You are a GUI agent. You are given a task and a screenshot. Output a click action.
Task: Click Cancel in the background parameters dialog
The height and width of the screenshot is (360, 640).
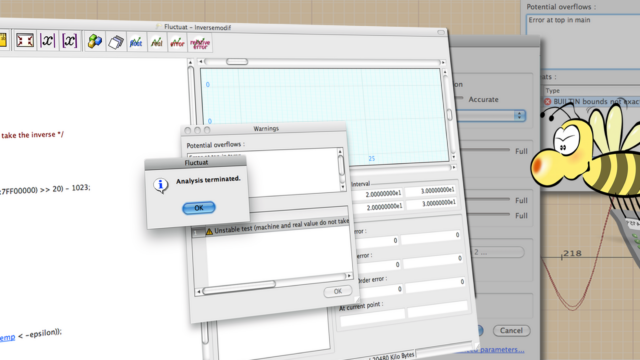[511, 331]
